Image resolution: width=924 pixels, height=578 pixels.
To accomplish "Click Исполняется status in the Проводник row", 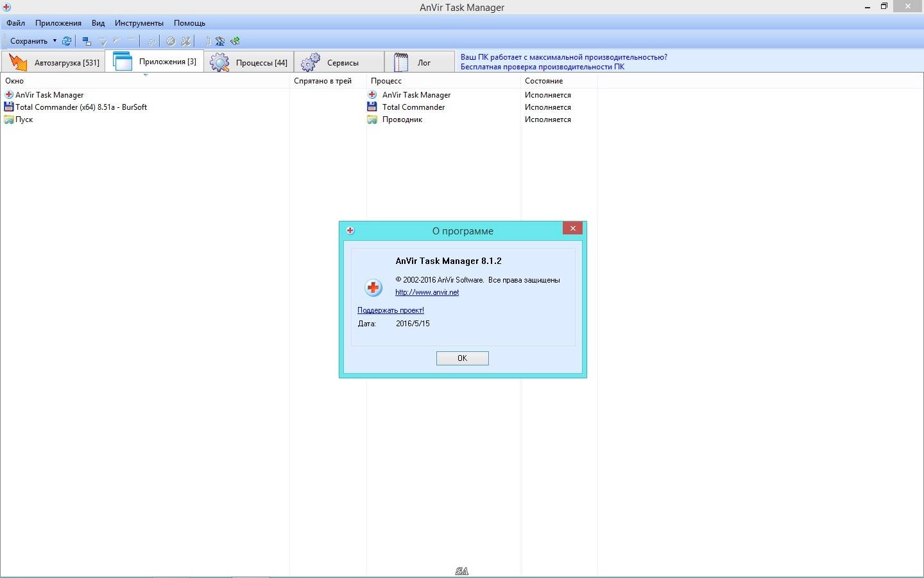I will click(x=548, y=119).
